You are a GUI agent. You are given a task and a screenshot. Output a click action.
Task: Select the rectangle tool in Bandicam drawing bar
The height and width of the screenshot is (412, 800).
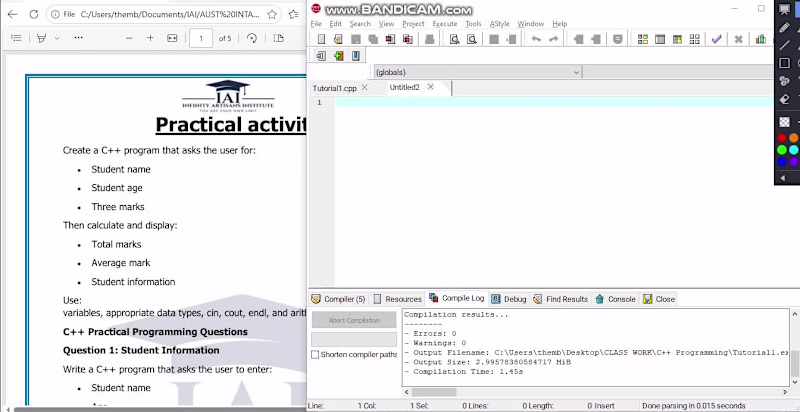pos(785,63)
